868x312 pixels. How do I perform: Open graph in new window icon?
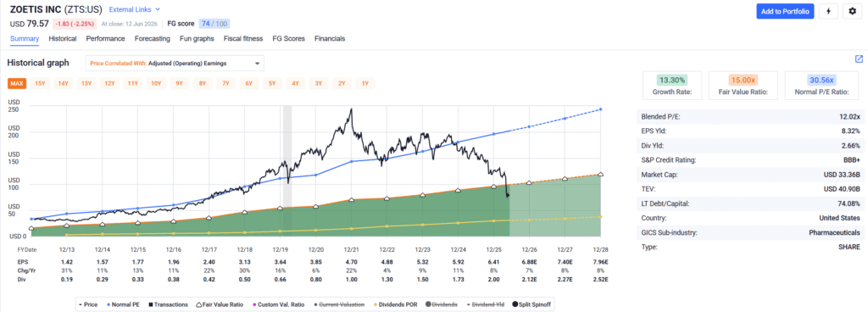click(859, 58)
